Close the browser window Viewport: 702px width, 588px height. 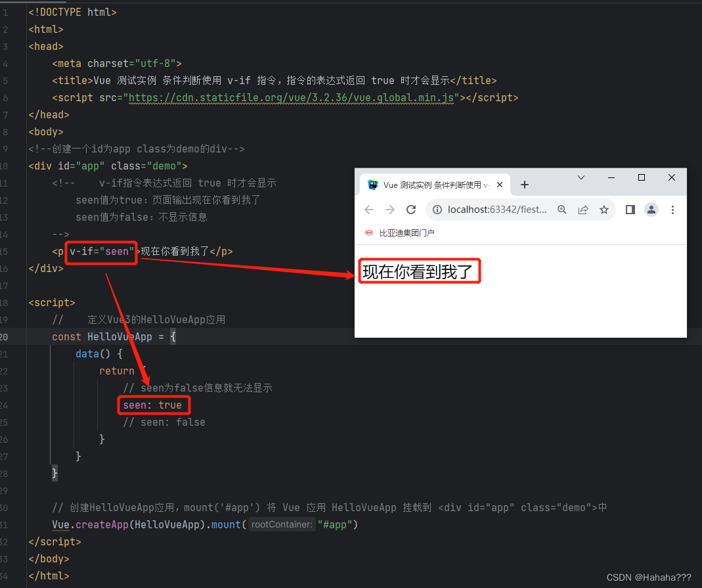672,178
